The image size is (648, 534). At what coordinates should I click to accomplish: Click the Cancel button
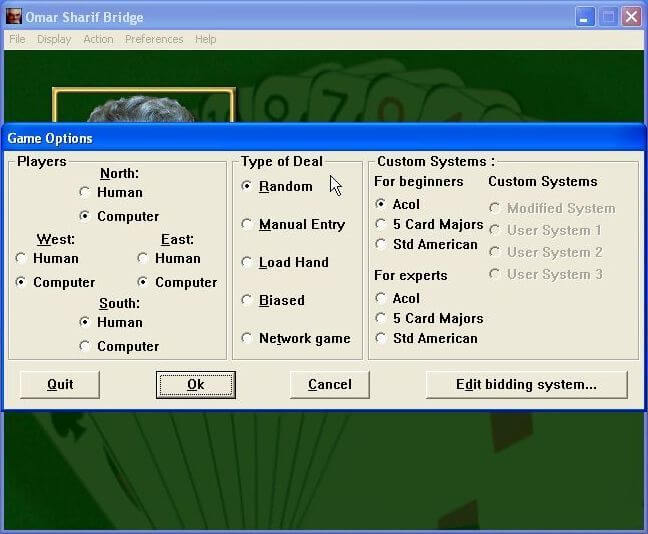329,384
